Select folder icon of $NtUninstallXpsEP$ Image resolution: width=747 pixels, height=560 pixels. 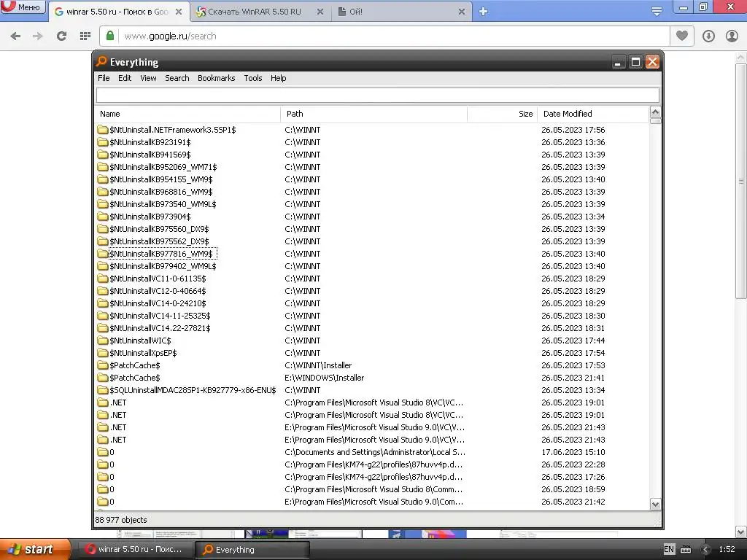(x=102, y=352)
